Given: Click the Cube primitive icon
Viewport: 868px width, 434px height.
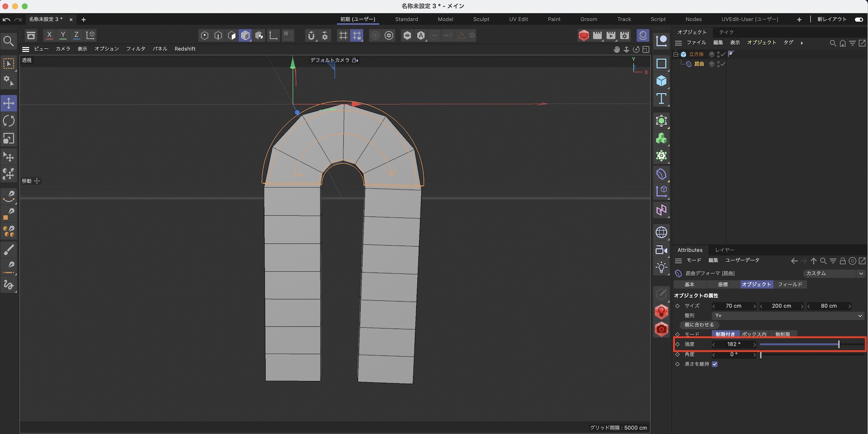Looking at the screenshot, I should (661, 81).
